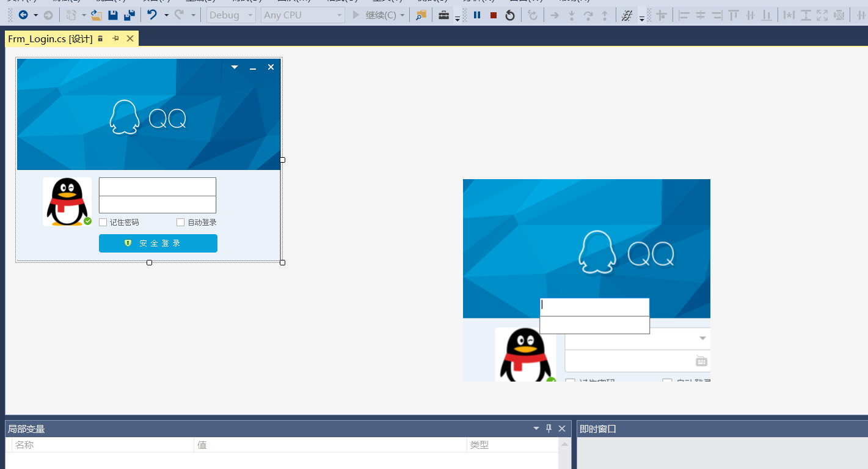Stop debugging with the red square icon
The width and height of the screenshot is (868, 469).
click(494, 15)
